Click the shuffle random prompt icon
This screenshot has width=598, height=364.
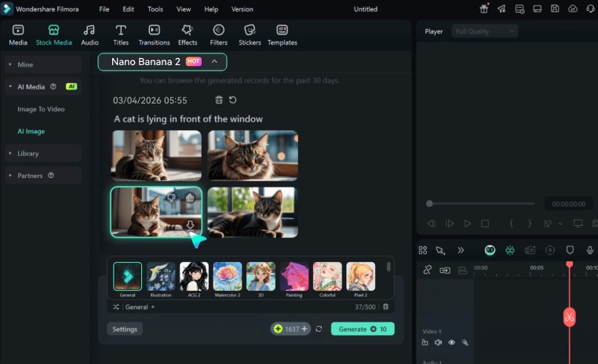click(x=116, y=308)
